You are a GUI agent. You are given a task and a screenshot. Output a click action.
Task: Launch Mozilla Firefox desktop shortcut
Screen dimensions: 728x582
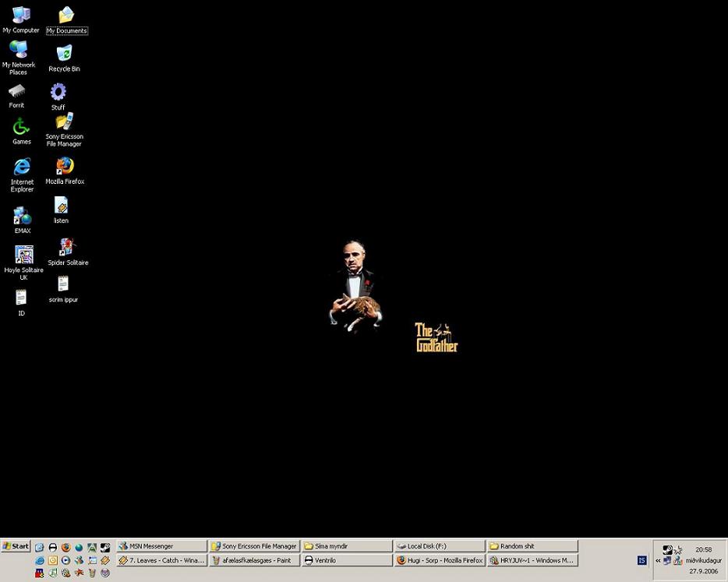65,171
